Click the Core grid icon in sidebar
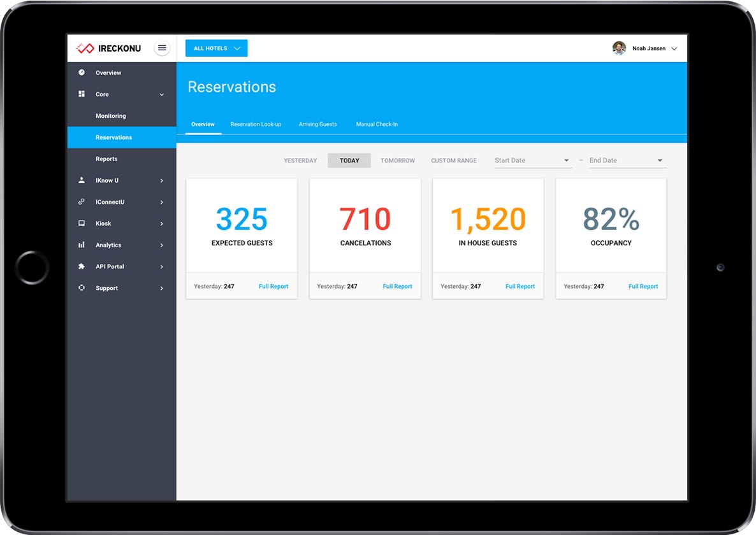The height and width of the screenshot is (535, 756). pyautogui.click(x=82, y=94)
